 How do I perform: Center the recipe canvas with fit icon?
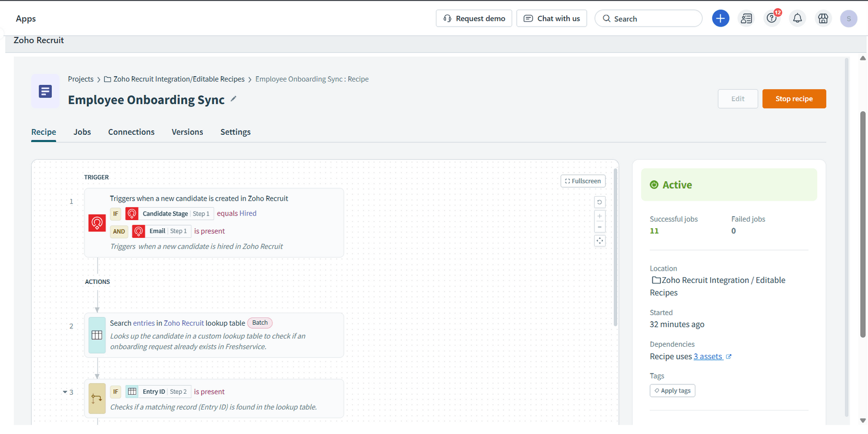(599, 241)
